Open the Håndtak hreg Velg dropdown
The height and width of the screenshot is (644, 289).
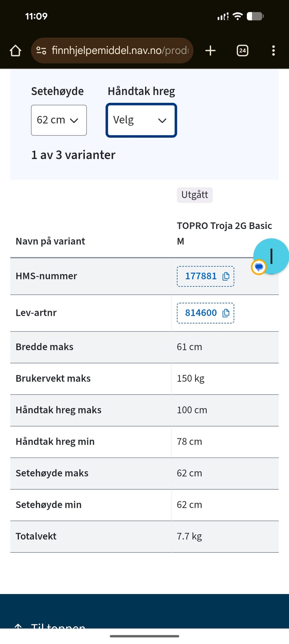click(141, 120)
